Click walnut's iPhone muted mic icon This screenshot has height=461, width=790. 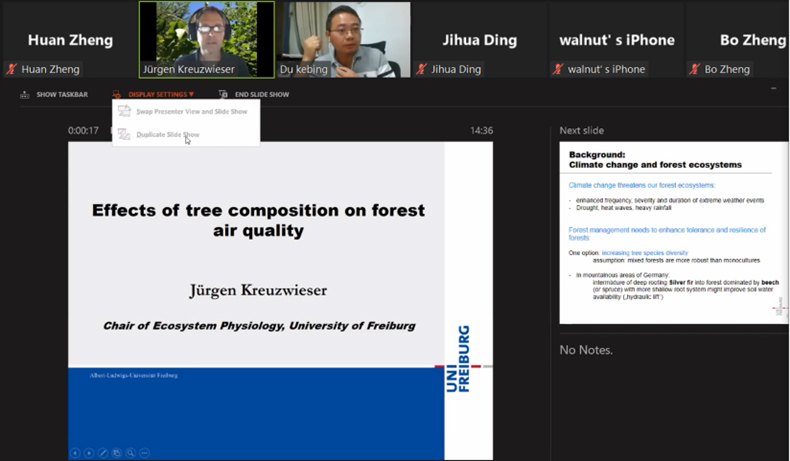point(558,70)
